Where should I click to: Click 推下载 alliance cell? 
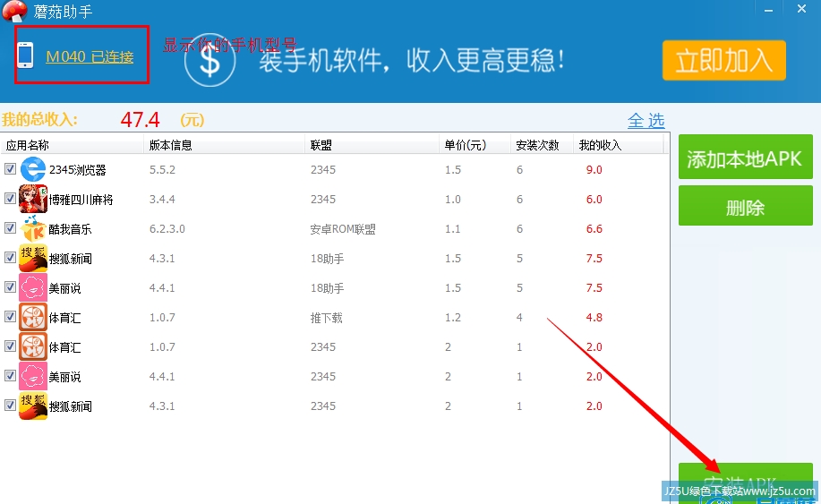click(326, 318)
